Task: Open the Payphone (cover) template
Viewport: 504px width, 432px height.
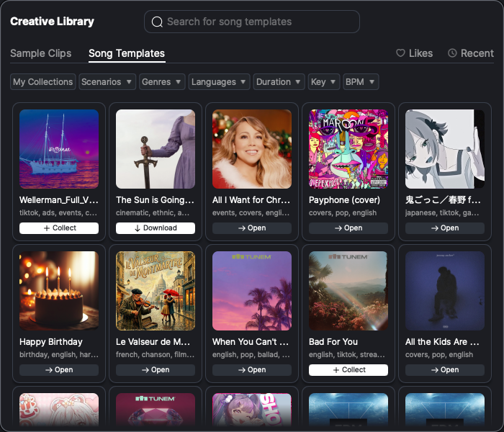Action: (348, 228)
